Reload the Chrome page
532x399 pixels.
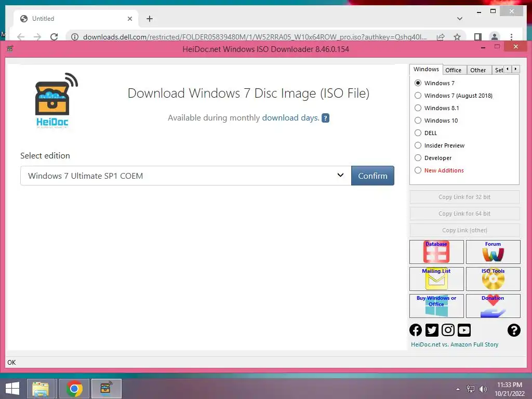tap(54, 37)
